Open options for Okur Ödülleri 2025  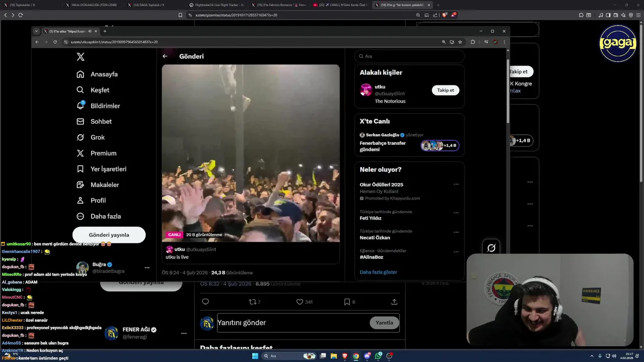[456, 185]
